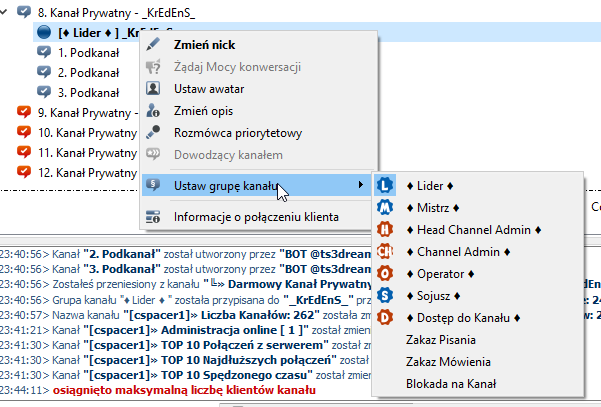Open Ustaw awatar menu entry
This screenshot has height=407, width=601.
point(210,89)
